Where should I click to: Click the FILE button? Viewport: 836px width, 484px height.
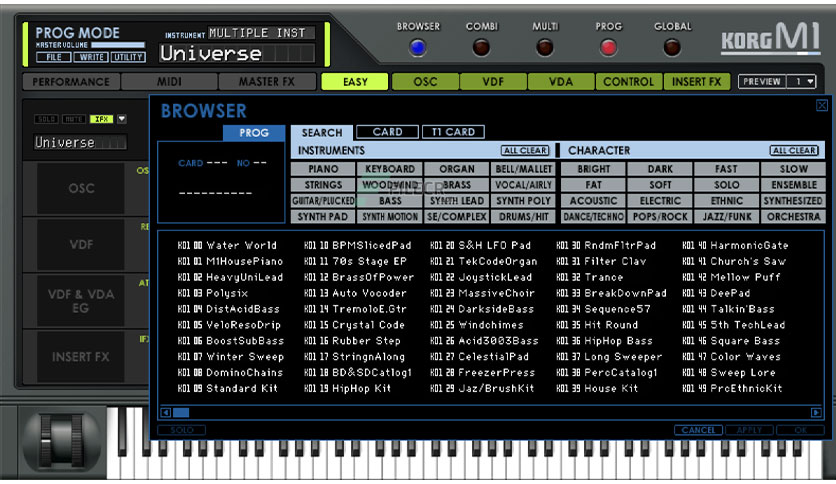54,57
